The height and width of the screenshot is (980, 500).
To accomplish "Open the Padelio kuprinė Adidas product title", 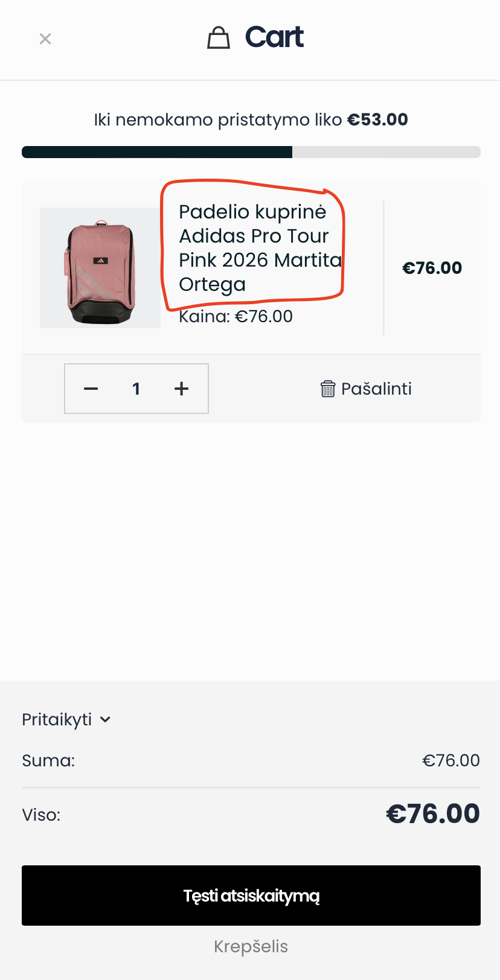I will point(254,247).
